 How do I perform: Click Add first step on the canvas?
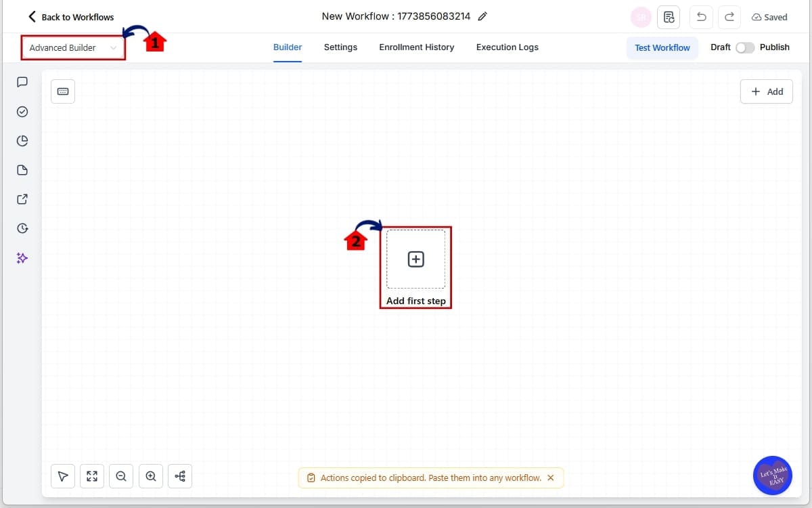click(415, 259)
